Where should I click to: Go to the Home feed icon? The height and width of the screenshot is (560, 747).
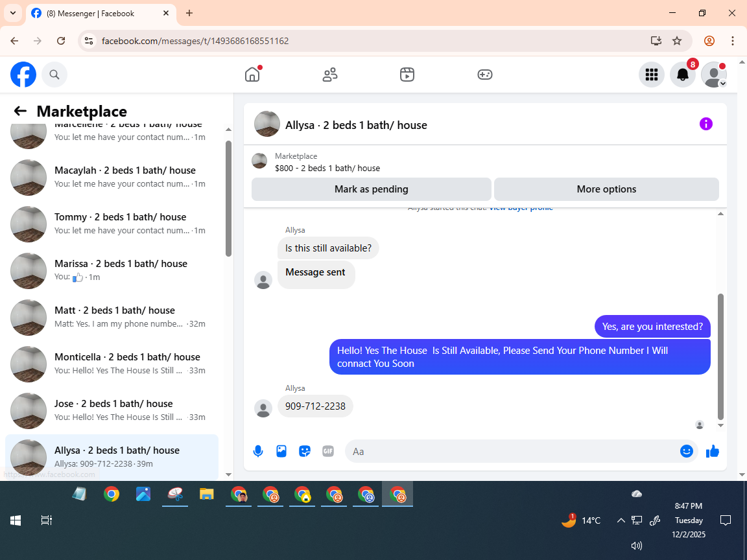point(252,75)
